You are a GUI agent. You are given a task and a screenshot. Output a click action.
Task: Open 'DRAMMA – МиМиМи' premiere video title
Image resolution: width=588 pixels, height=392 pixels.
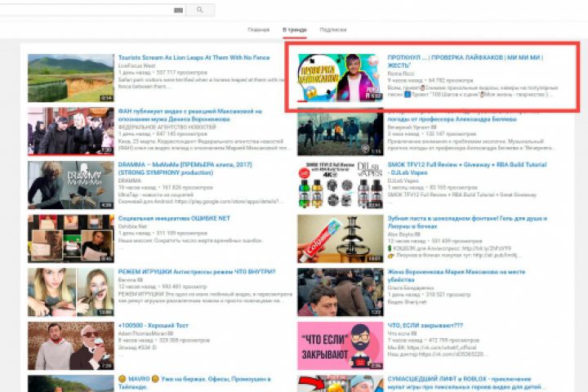point(185,169)
